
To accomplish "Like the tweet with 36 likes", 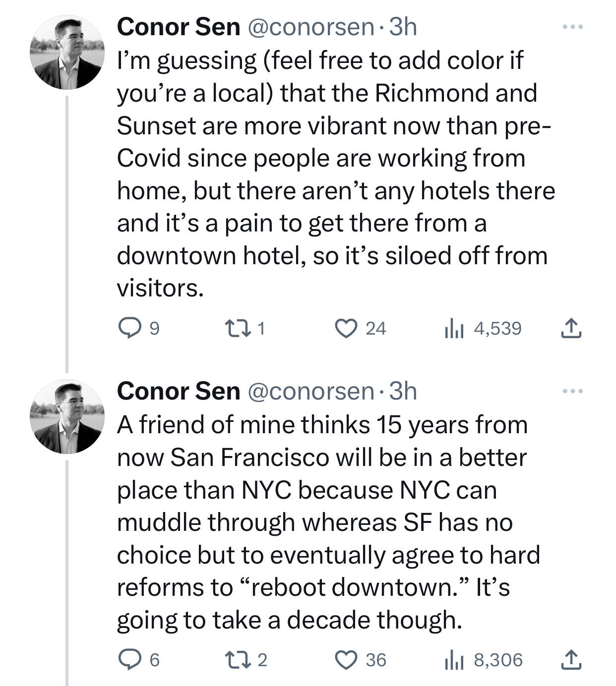I will [347, 660].
